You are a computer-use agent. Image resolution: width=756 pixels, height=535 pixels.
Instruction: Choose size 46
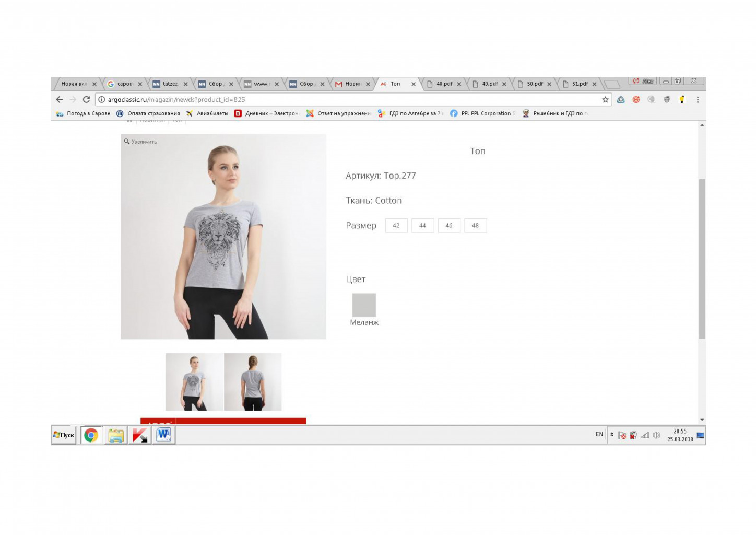(x=449, y=226)
